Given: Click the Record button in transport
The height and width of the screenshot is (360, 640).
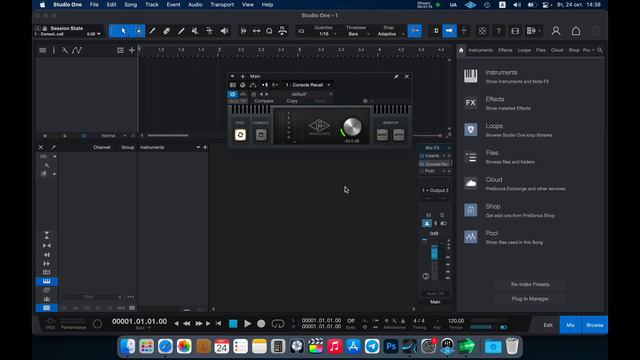Looking at the screenshot, I should [261, 324].
